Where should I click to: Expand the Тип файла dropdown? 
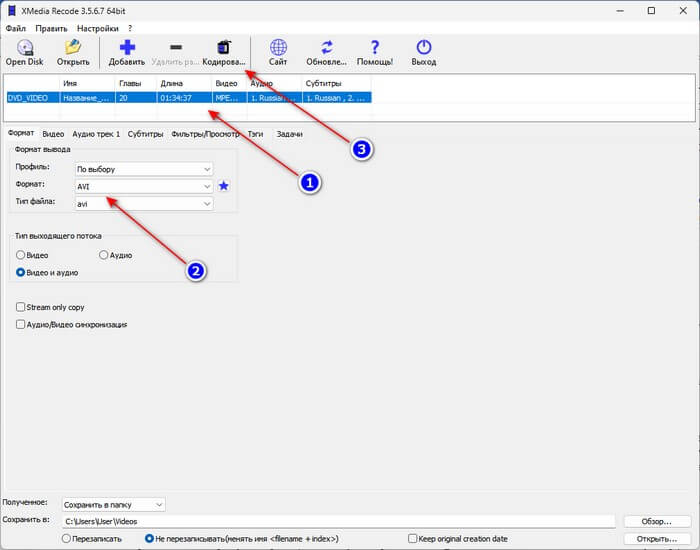coord(144,203)
